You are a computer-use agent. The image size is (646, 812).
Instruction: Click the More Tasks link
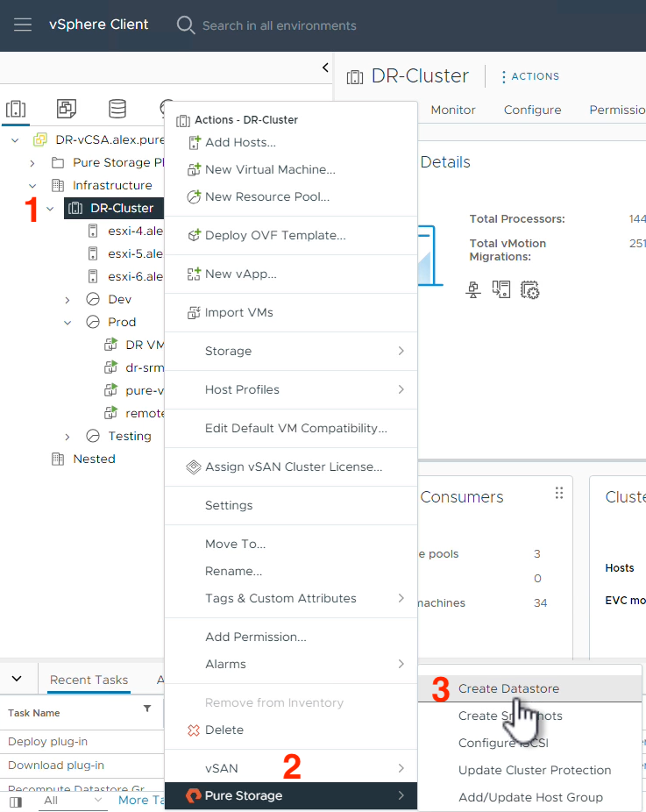coord(140,801)
